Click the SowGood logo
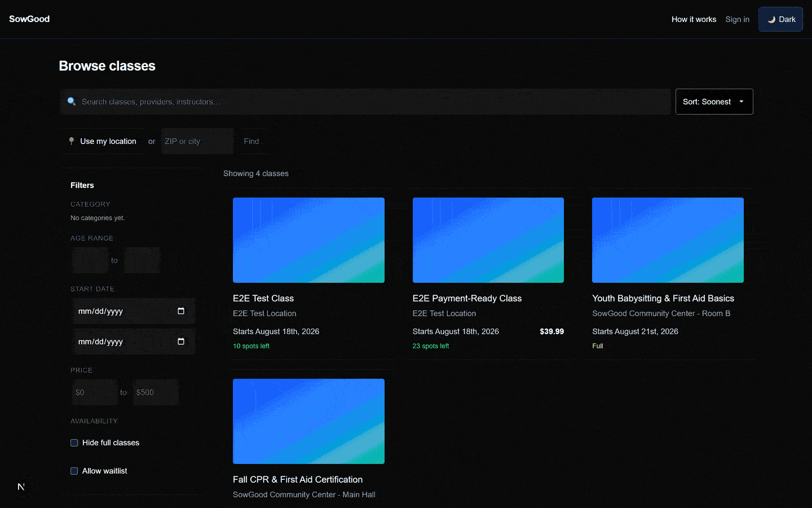The width and height of the screenshot is (812, 508). (29, 19)
